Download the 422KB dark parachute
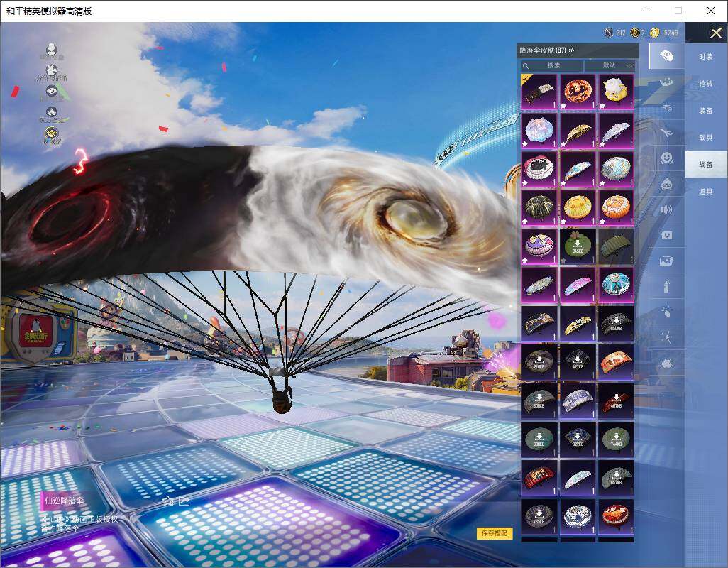Viewport: 728px width, 568px height. [x=578, y=362]
